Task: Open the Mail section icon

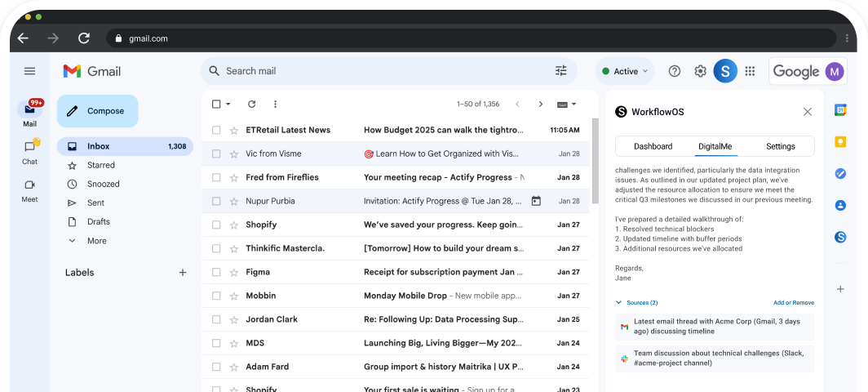Action: (30, 109)
